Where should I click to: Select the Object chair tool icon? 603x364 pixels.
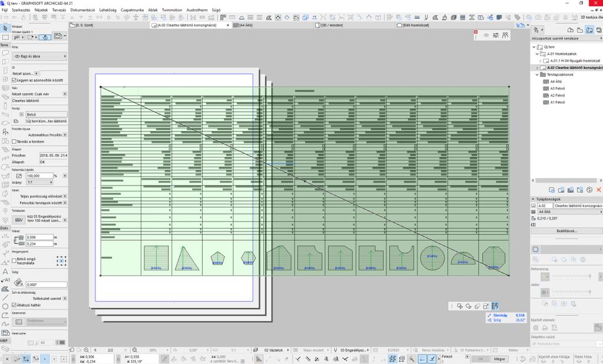[5, 131]
